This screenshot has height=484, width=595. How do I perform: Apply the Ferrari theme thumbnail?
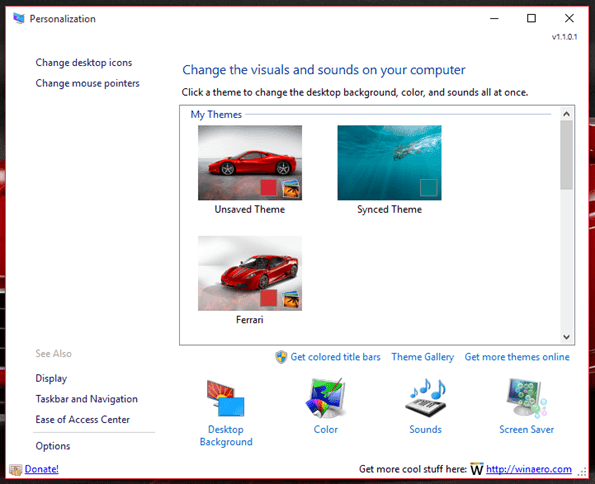pos(250,273)
